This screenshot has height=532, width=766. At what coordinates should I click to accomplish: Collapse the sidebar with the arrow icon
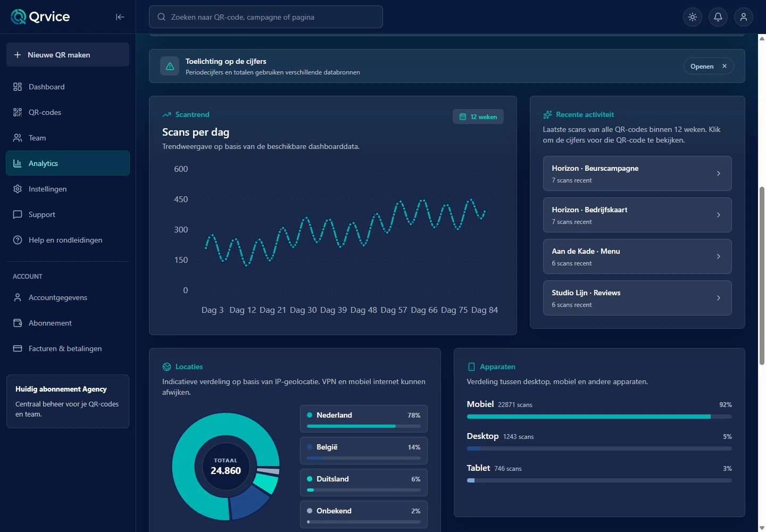click(x=120, y=17)
